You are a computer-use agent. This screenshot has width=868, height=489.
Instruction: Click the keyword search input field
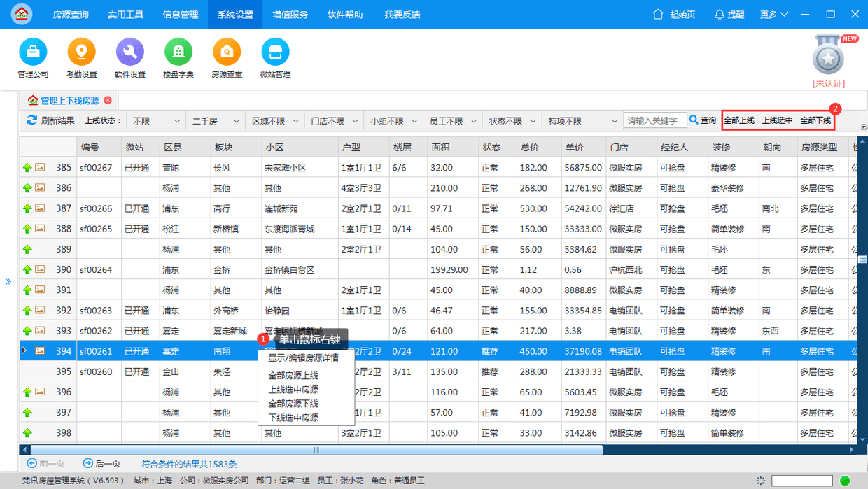654,120
